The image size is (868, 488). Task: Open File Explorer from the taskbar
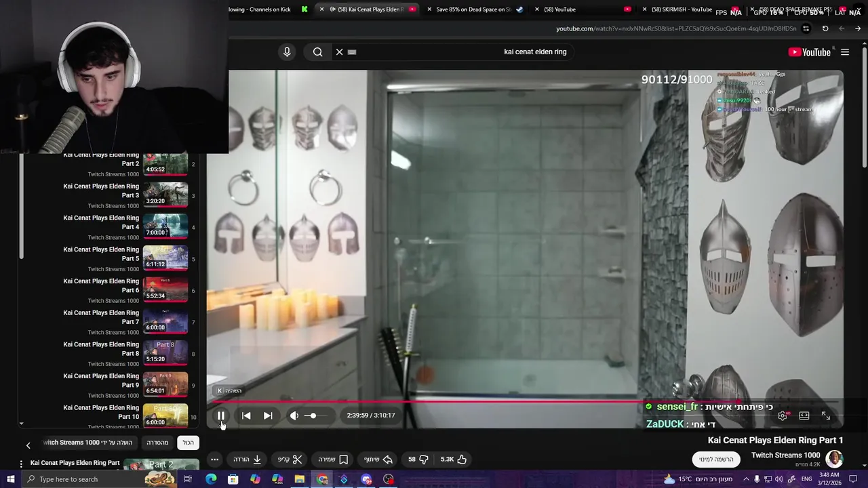pos(300,479)
